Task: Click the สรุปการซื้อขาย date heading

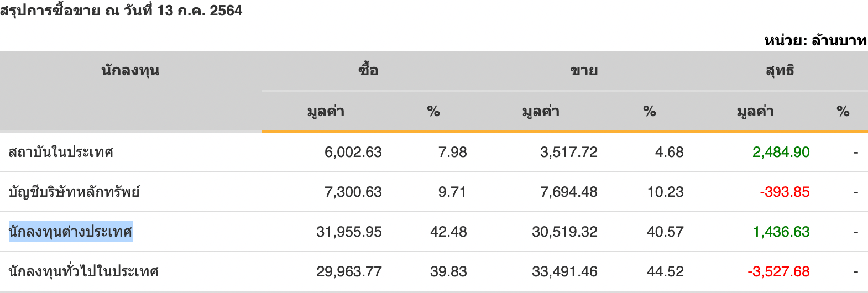Action: click(x=121, y=11)
